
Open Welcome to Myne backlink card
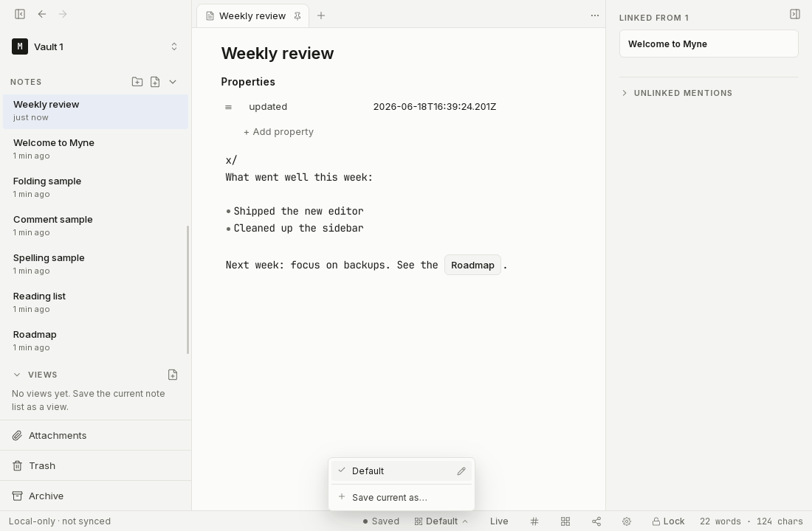coord(709,44)
